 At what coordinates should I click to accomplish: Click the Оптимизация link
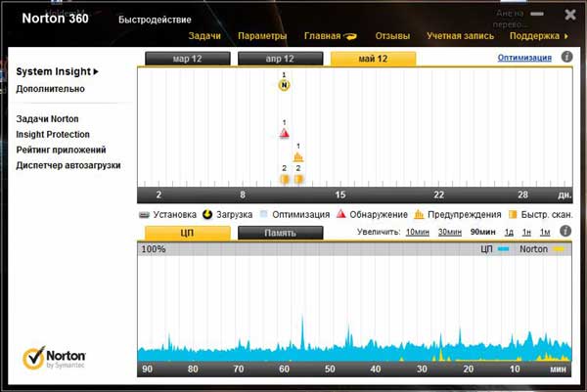(x=524, y=58)
